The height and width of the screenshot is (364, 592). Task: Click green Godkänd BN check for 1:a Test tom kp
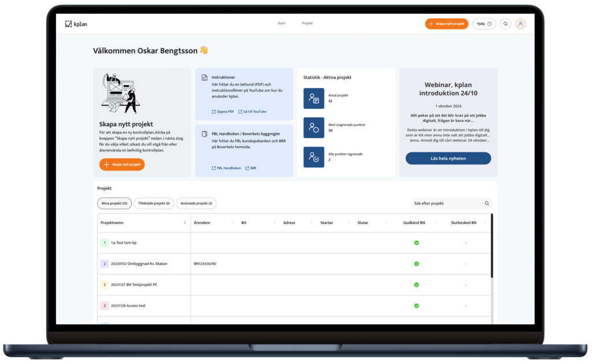(x=416, y=243)
